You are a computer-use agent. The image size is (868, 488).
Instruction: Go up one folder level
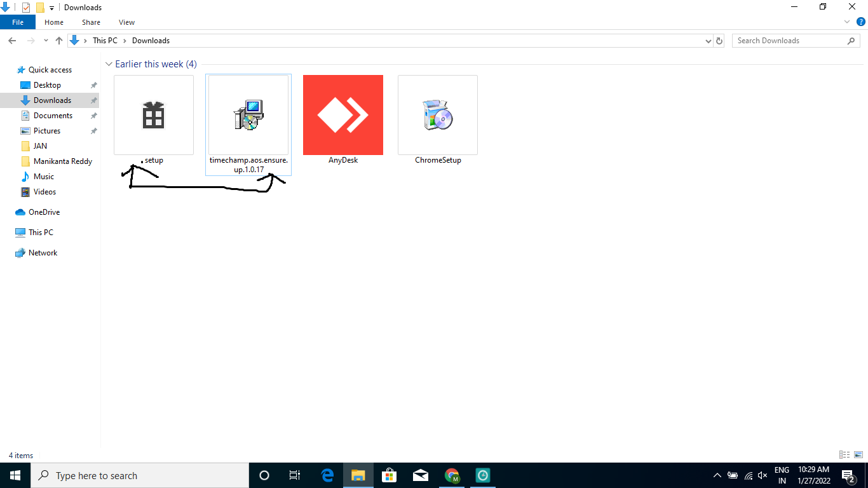59,41
